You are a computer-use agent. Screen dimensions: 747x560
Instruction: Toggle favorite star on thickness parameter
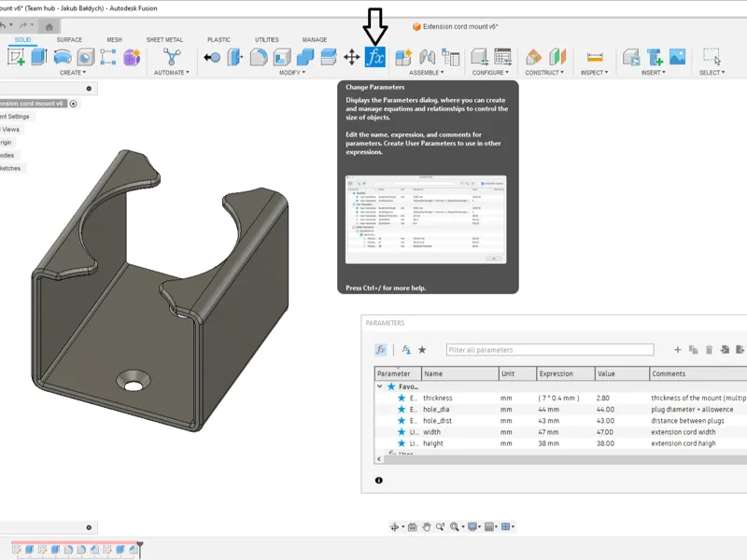pyautogui.click(x=402, y=399)
